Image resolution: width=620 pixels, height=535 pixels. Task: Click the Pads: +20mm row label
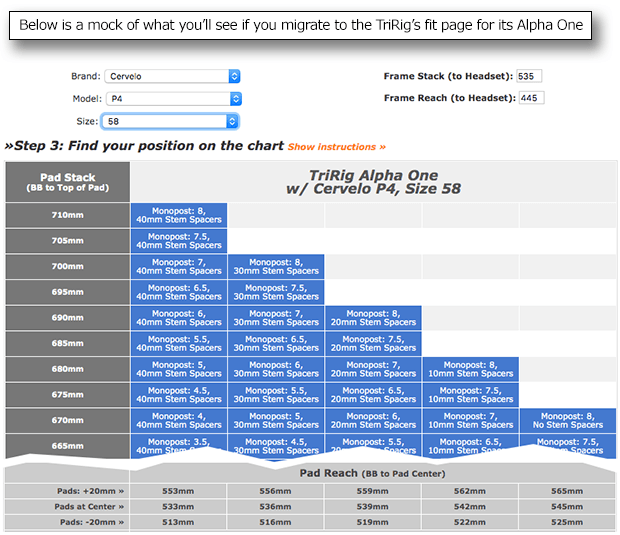(x=67, y=491)
